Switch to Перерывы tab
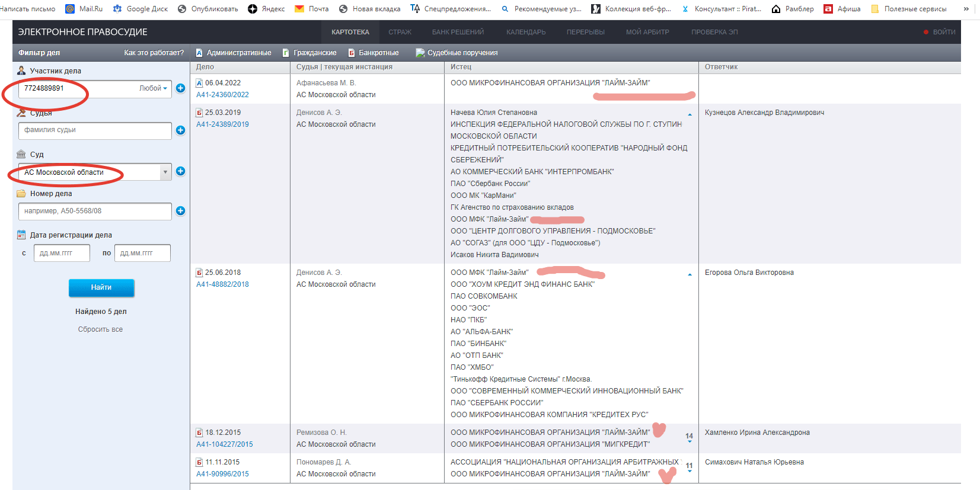Screen dimensions: 980x490 tap(586, 32)
